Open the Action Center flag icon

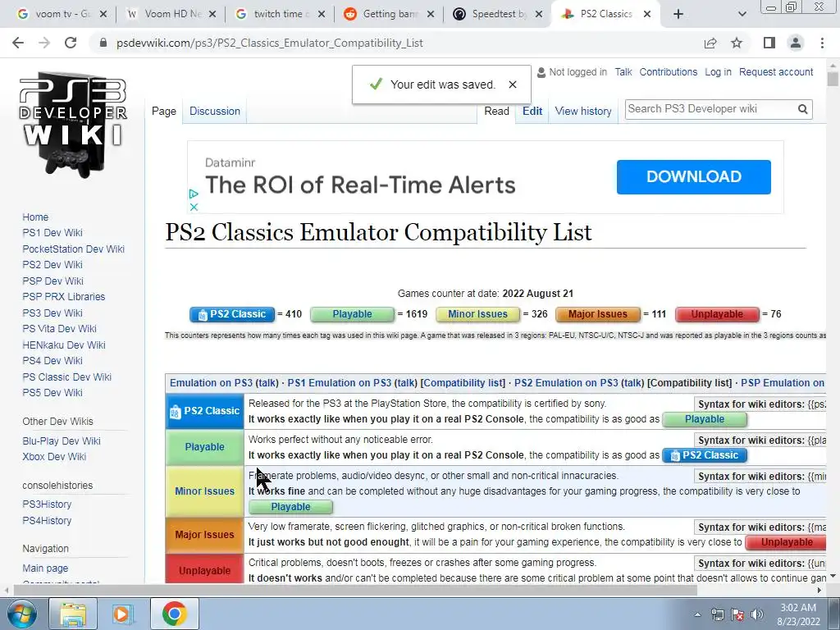tap(737, 614)
